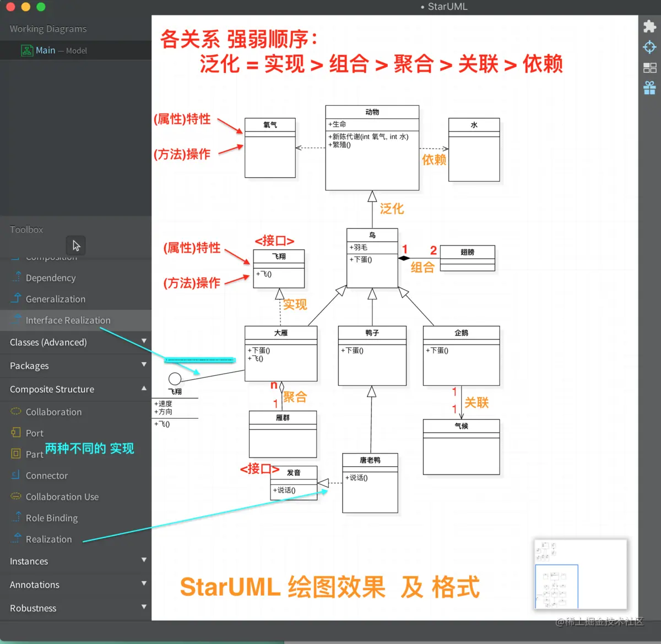Select the Collaboration Use tool

click(62, 496)
